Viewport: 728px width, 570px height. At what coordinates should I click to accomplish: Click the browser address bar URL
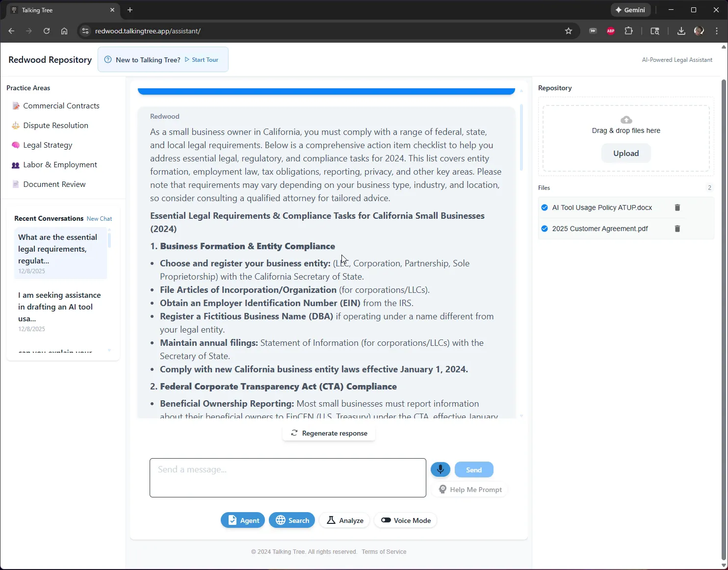pyautogui.click(x=148, y=31)
